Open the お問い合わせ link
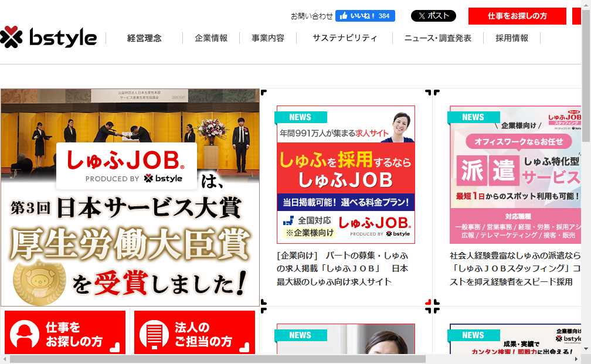Image resolution: width=591 pixels, height=364 pixels. pos(311,16)
